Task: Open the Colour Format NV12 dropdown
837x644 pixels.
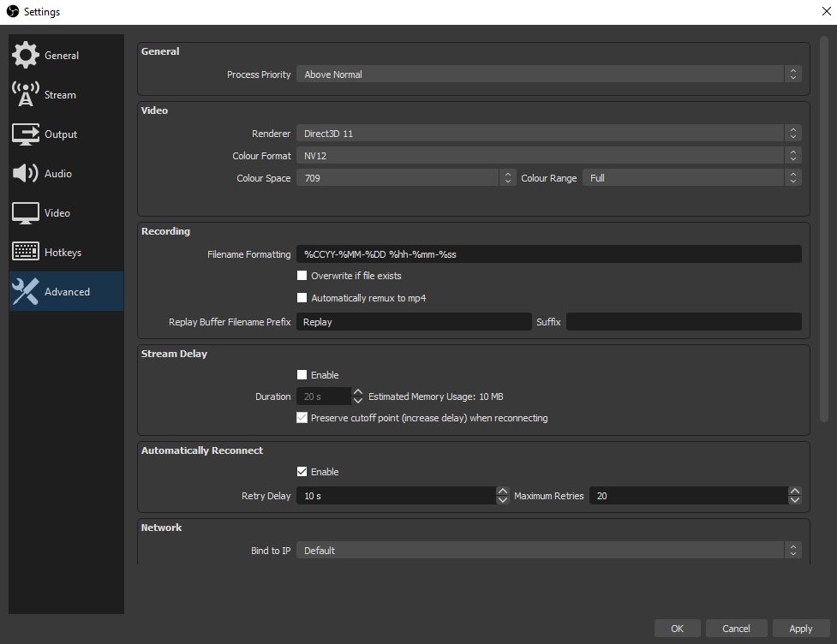Action: click(x=548, y=156)
